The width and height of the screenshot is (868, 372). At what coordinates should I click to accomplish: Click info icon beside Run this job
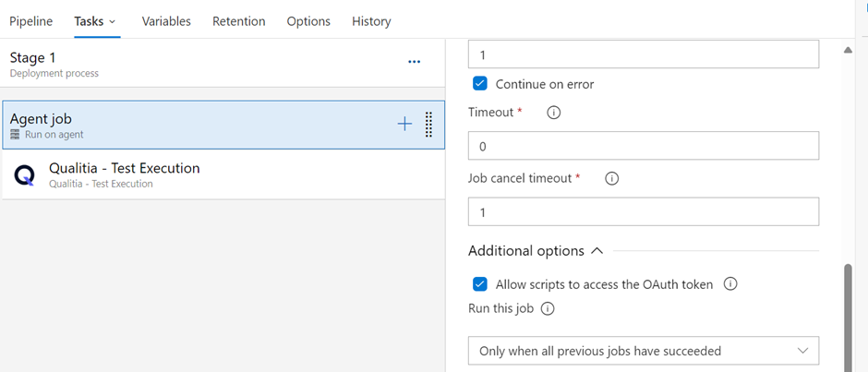point(548,309)
